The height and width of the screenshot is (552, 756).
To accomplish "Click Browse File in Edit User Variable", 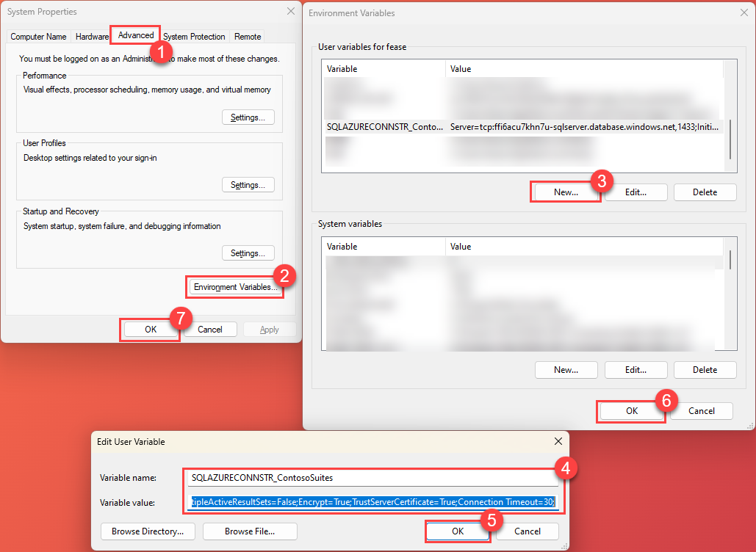I will [x=249, y=531].
